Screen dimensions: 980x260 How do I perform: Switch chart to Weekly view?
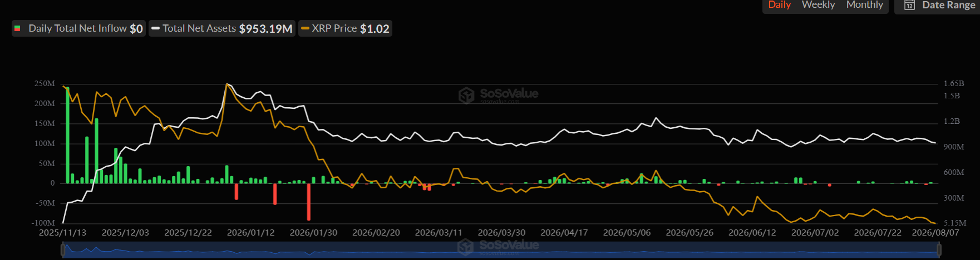818,5
